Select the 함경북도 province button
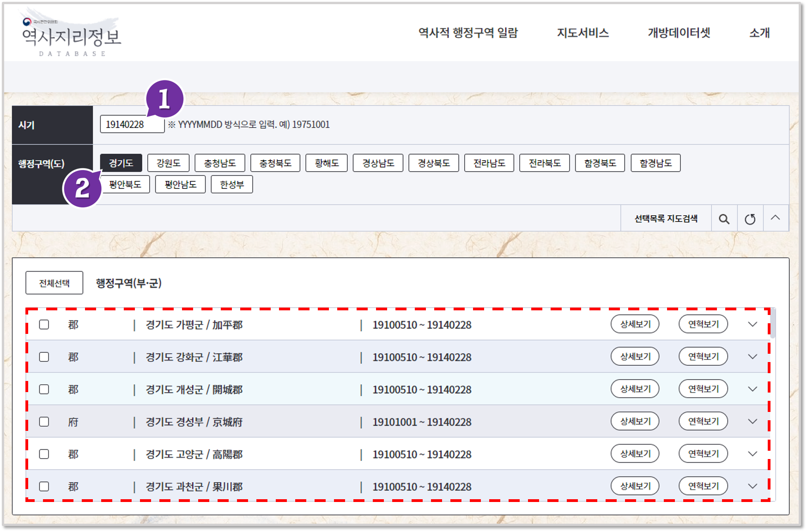The height and width of the screenshot is (532, 807). pyautogui.click(x=600, y=163)
